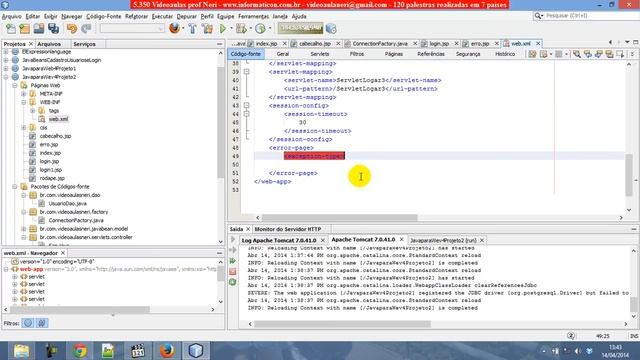Viewport: 640px width, 360px height.
Task: Open the Depurar menu
Action: [x=187, y=16]
